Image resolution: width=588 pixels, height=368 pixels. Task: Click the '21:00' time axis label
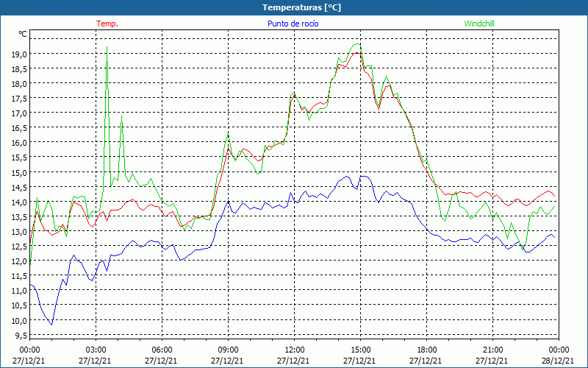[492, 350]
